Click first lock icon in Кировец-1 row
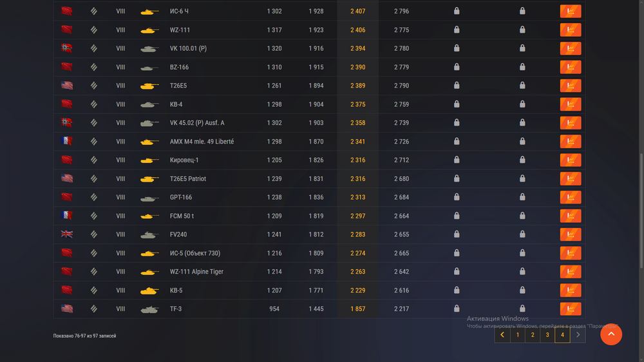This screenshot has width=644, height=362. 457,160
